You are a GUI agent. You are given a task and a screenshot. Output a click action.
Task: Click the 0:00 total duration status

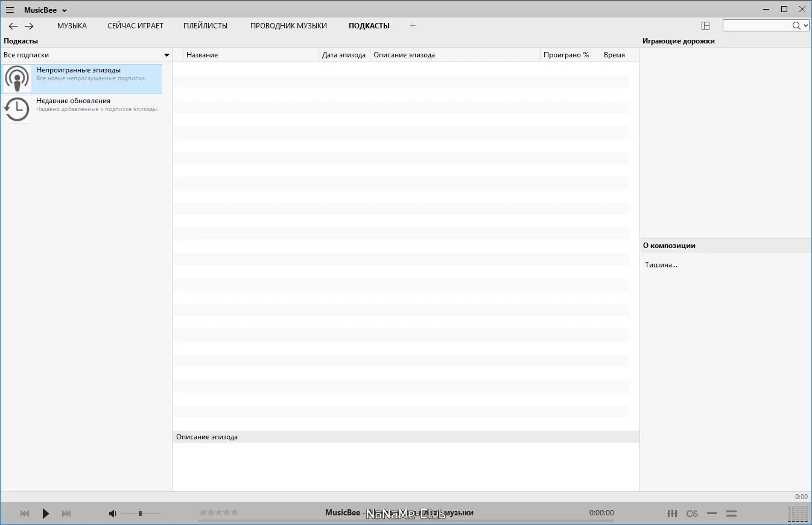pyautogui.click(x=801, y=497)
